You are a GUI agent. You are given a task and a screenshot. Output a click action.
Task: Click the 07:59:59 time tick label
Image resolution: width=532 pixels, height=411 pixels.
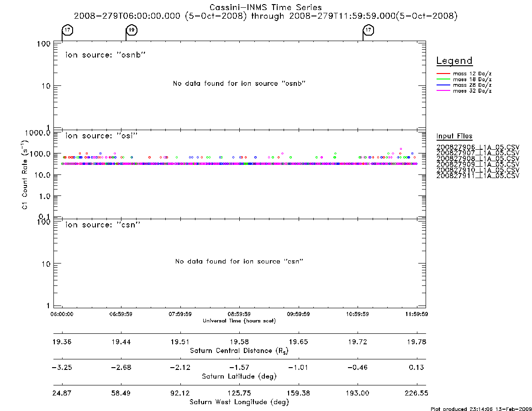tap(180, 314)
